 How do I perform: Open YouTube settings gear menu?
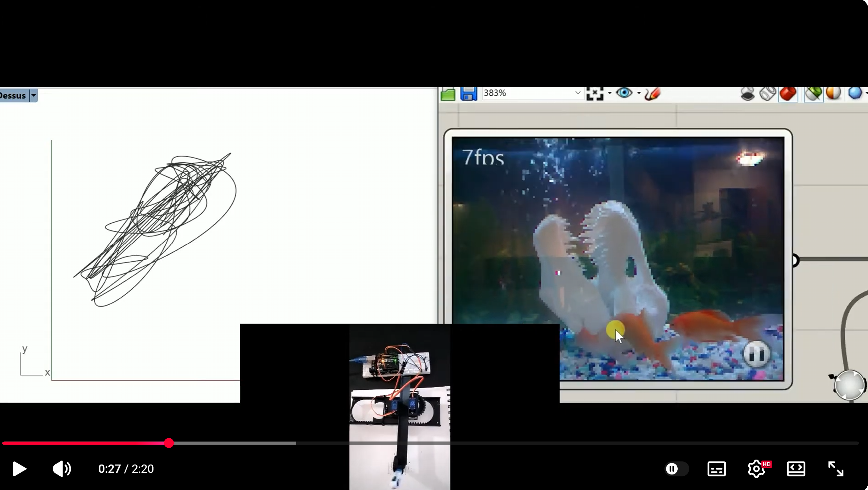[x=756, y=469]
